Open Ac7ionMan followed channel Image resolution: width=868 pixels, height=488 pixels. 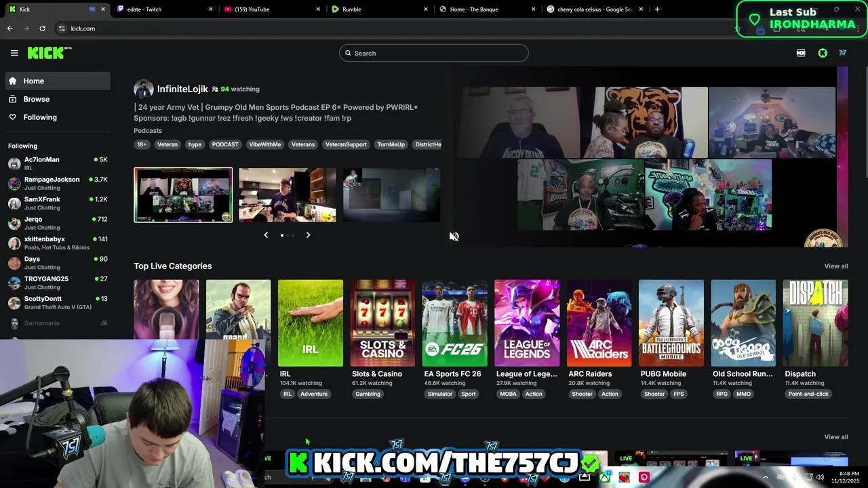click(58, 163)
